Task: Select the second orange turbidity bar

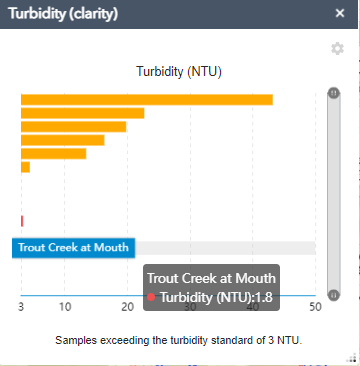Action: click(x=83, y=113)
